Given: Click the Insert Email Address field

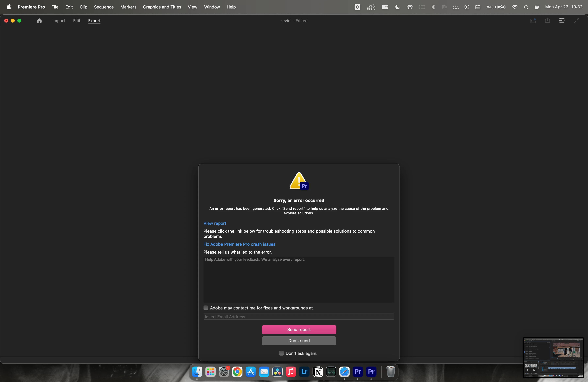Looking at the screenshot, I should click(299, 317).
